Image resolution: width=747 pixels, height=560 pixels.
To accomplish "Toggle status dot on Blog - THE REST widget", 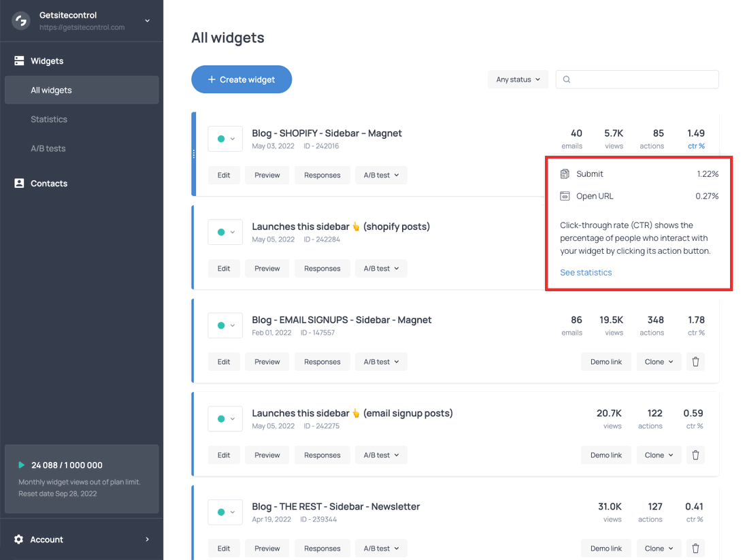I will click(221, 512).
